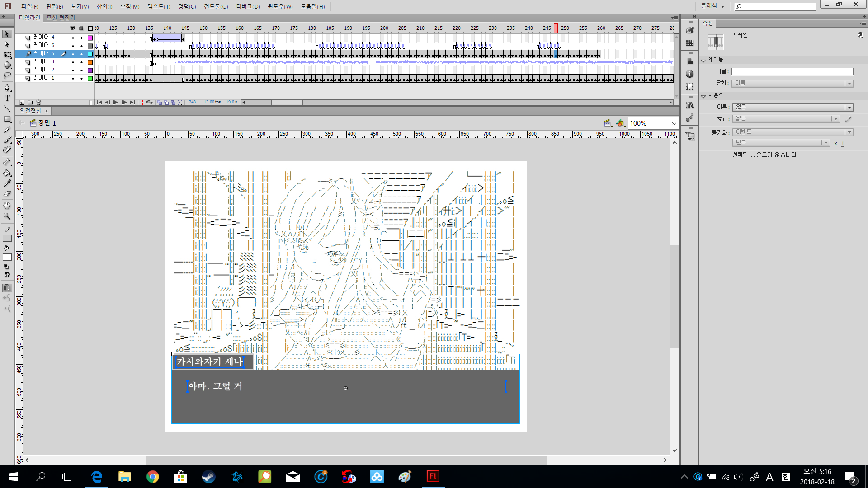Open the stage zoom 100% dropdown
The height and width of the screenshot is (488, 868).
[x=674, y=123]
